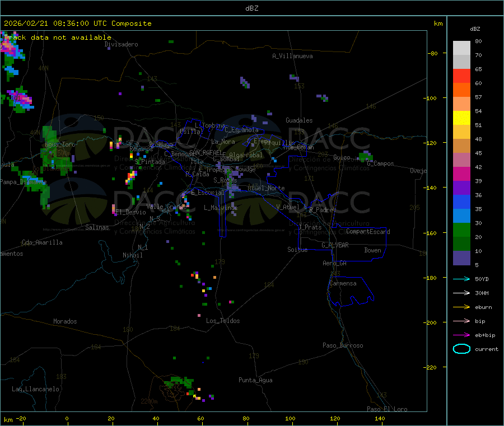This screenshot has height=426, width=504.
Task: Click the 'Los_Toldos' map label
Action: (x=223, y=321)
